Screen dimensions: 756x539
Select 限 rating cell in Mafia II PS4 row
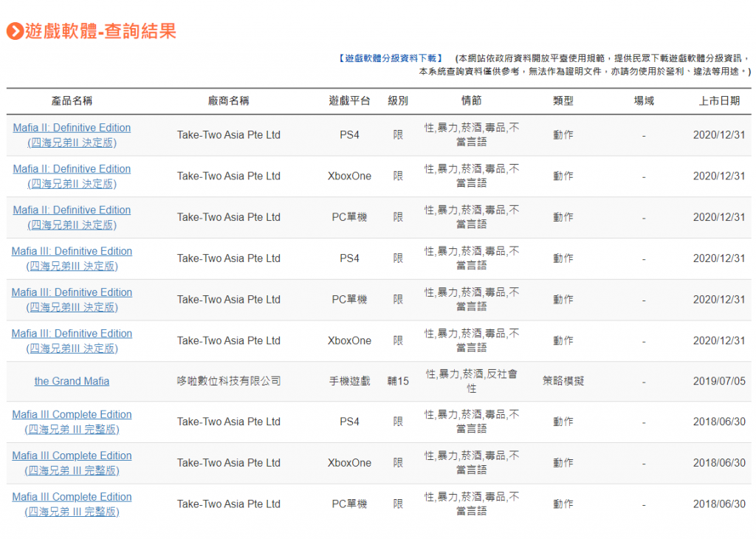coord(398,135)
